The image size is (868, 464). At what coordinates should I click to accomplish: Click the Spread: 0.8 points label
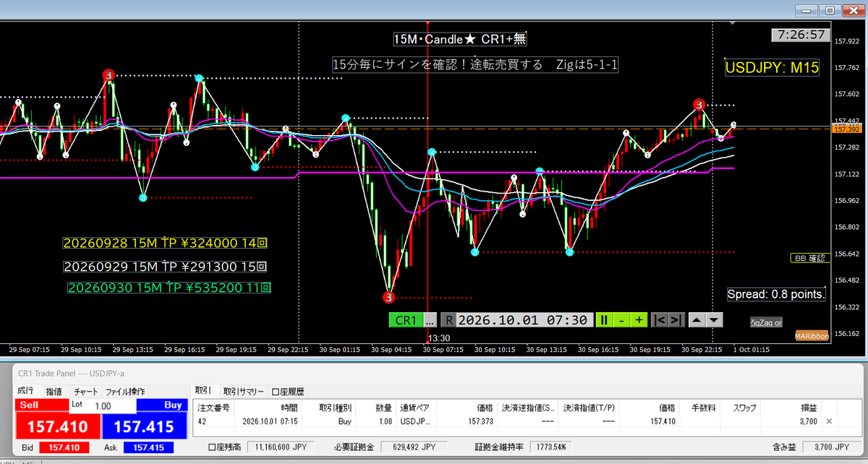tap(777, 294)
